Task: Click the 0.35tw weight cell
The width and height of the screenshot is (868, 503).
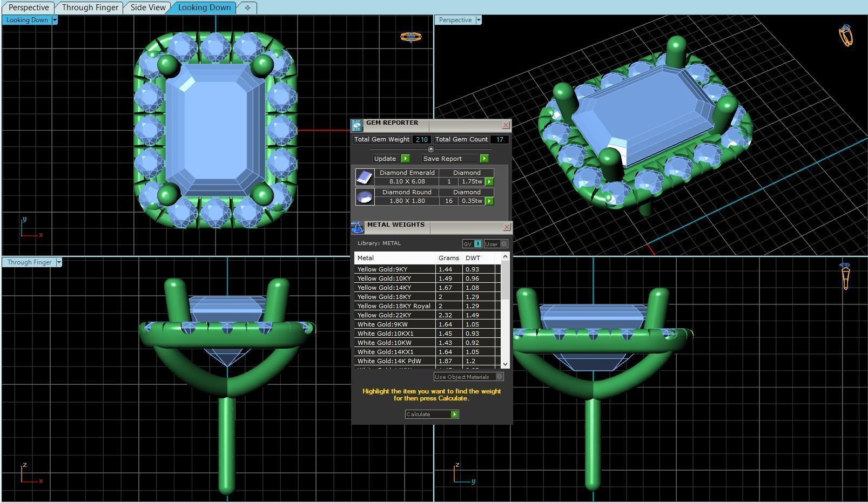Action: 472,201
